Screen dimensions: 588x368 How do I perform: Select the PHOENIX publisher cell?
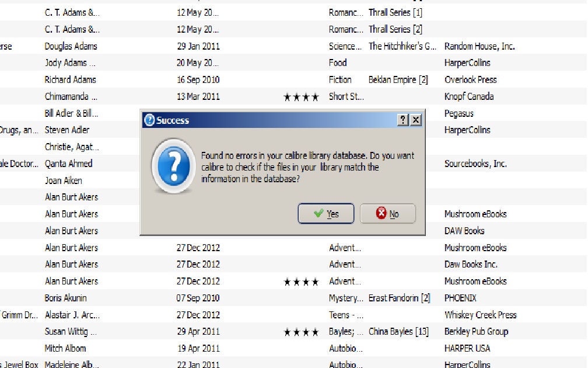(x=460, y=298)
